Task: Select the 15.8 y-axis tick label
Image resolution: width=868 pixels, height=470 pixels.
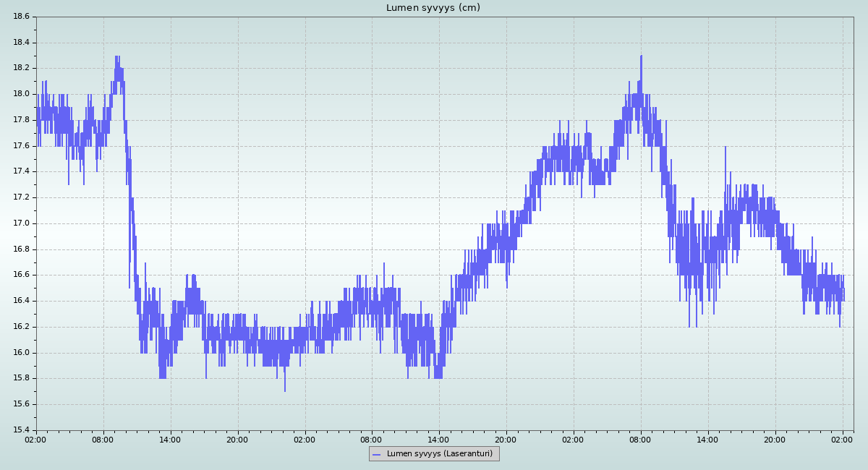Action: pos(22,378)
